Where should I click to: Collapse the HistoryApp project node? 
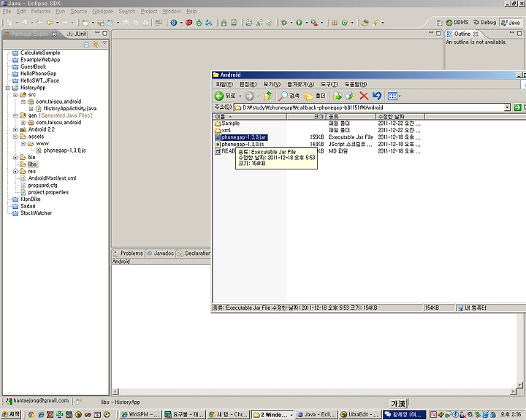coord(7,88)
